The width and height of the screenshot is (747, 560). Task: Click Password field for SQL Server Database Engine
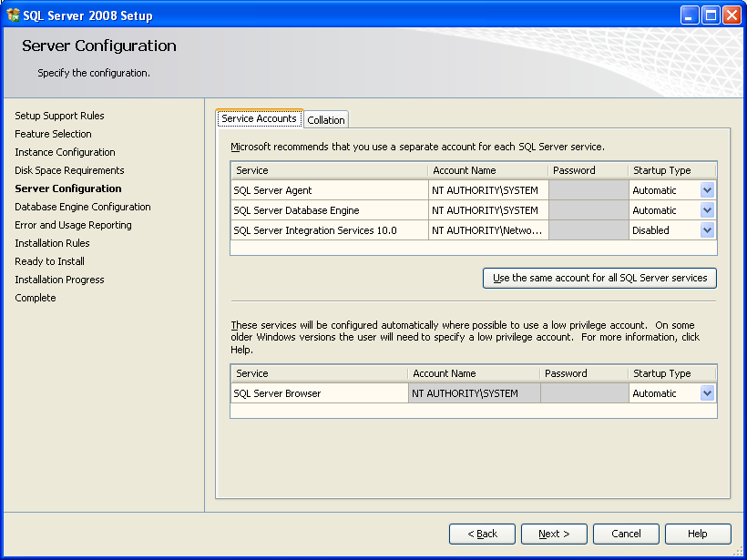(x=588, y=210)
